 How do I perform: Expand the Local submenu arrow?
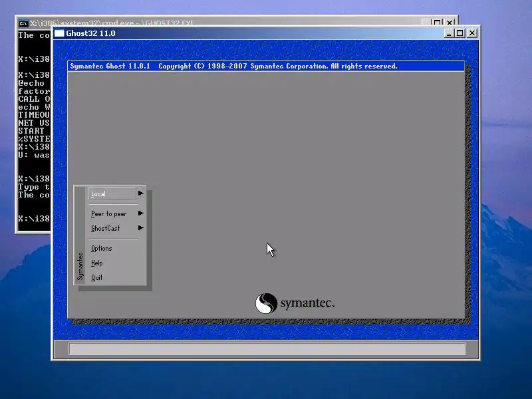point(141,194)
